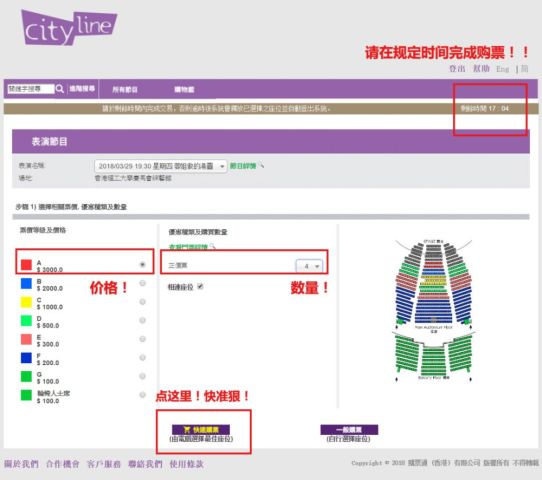Click the Eng language link
The height and width of the screenshot is (480, 542).
[503, 69]
